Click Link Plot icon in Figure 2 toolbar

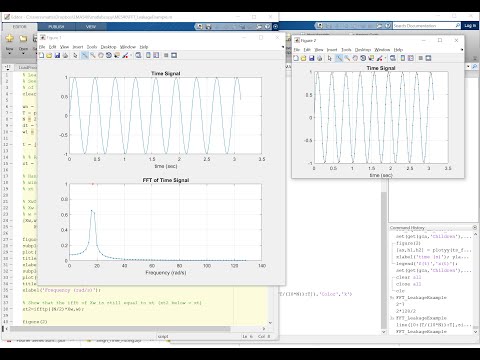coord(393,58)
